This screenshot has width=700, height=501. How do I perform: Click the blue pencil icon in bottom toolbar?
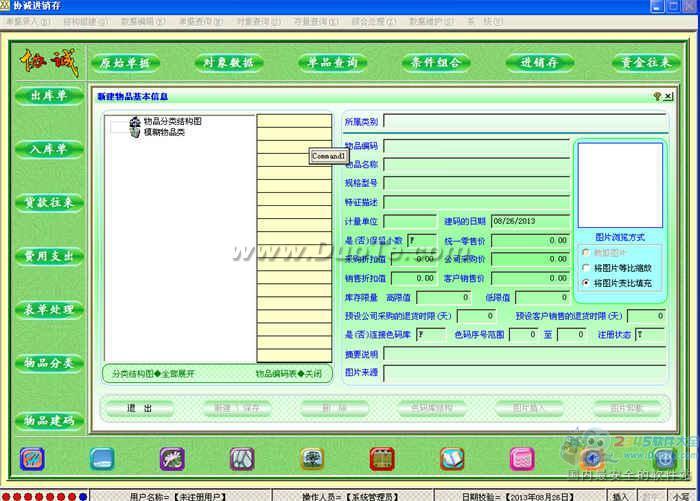click(32, 459)
